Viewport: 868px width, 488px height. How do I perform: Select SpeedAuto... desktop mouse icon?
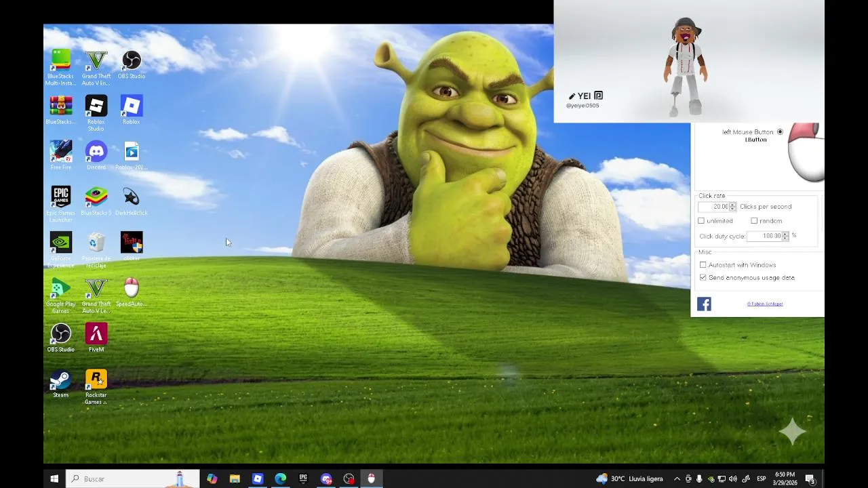point(132,292)
